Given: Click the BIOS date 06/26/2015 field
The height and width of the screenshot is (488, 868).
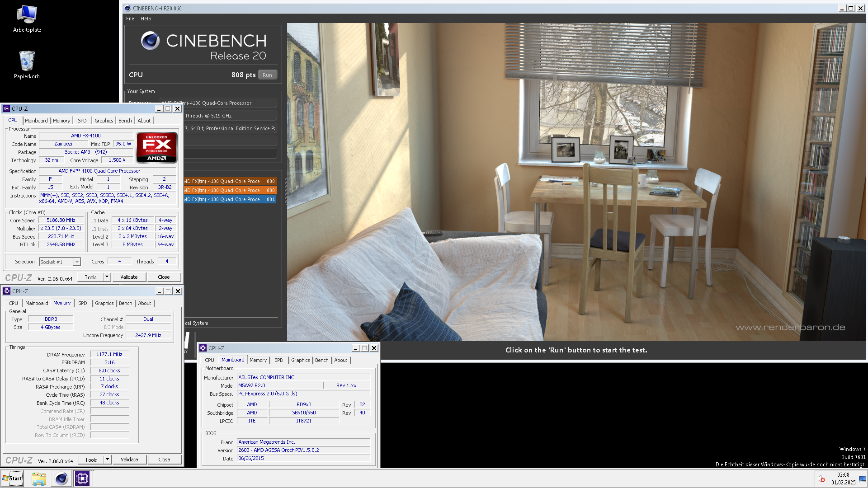Looking at the screenshot, I should [x=303, y=459].
